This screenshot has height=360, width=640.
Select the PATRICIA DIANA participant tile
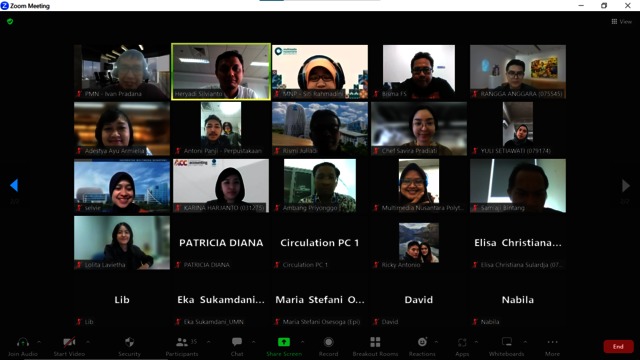pyautogui.click(x=221, y=242)
